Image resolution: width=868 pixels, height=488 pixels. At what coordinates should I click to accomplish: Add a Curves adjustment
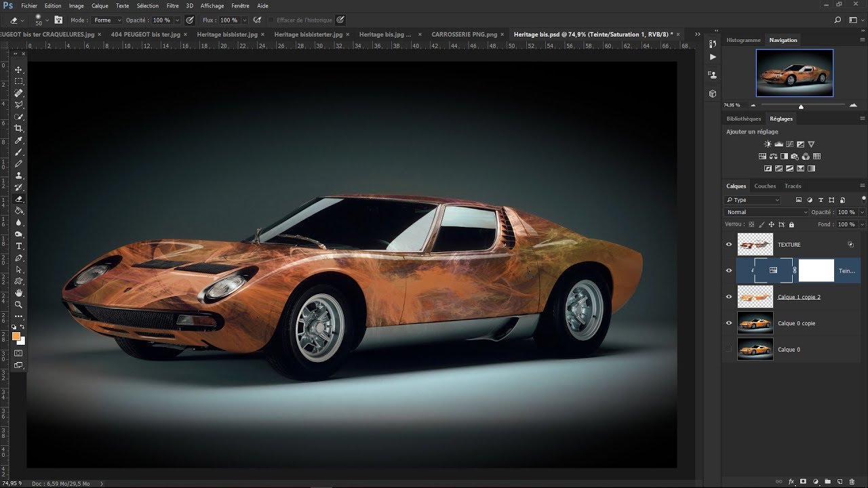tap(789, 144)
